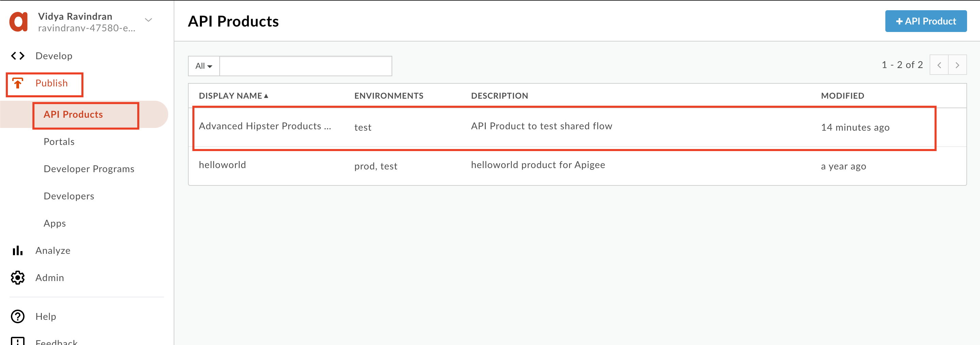This screenshot has height=345, width=980.
Task: Go to next page of results
Action: (x=957, y=65)
